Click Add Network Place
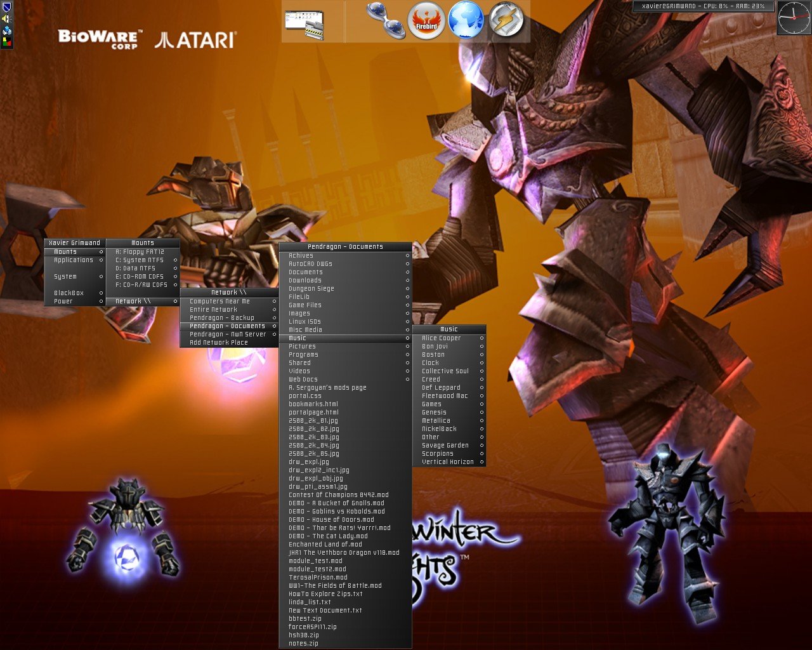Image resolution: width=812 pixels, height=650 pixels. (229, 343)
